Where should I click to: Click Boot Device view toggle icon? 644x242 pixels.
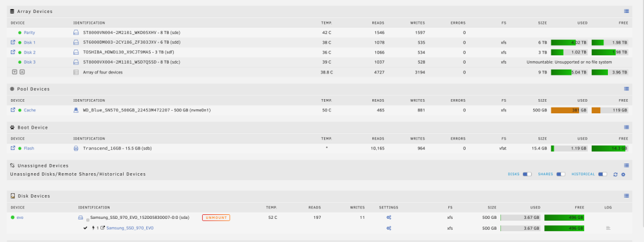pyautogui.click(x=627, y=127)
